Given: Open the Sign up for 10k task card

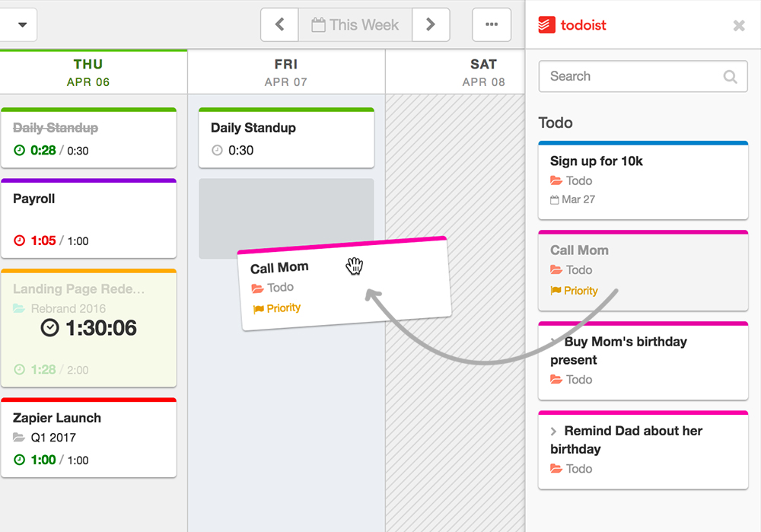Looking at the screenshot, I should [643, 180].
